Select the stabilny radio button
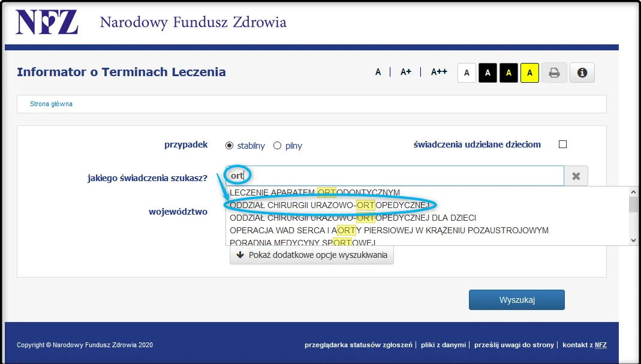Image resolution: width=641 pixels, height=364 pixels. pos(230,145)
